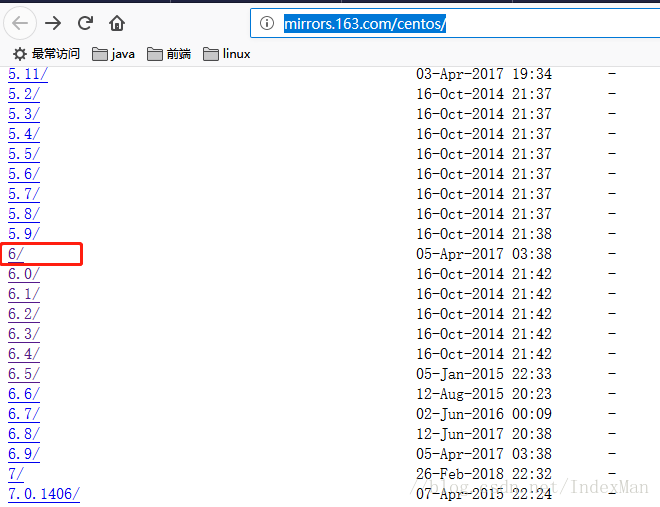This screenshot has height=507, width=660.
Task: Open the 5.8/ directory link
Action: pyautogui.click(x=24, y=214)
